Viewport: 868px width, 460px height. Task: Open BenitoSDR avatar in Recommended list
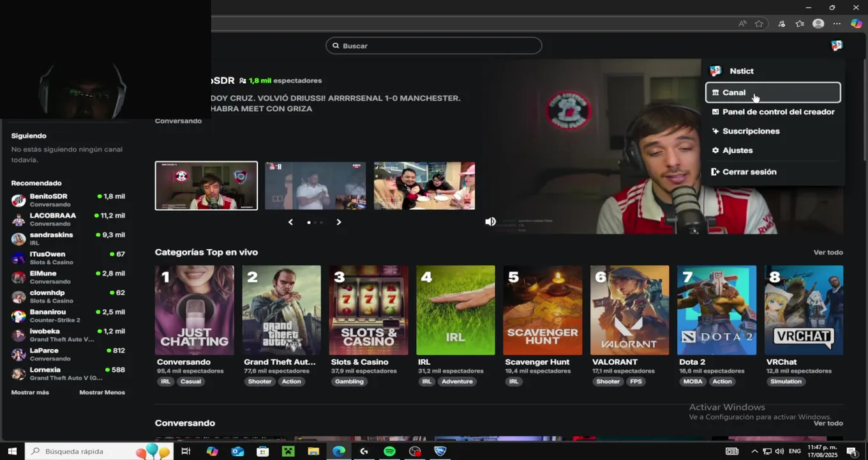(x=19, y=201)
